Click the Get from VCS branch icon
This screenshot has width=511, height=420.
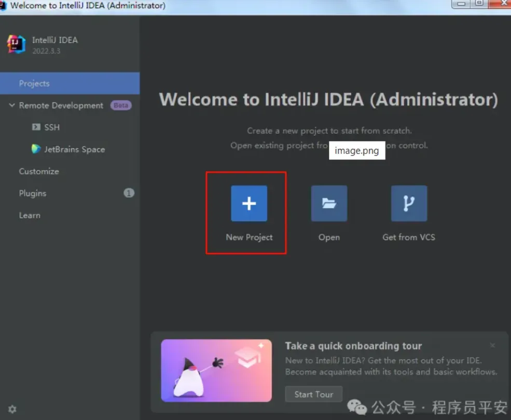click(x=409, y=203)
